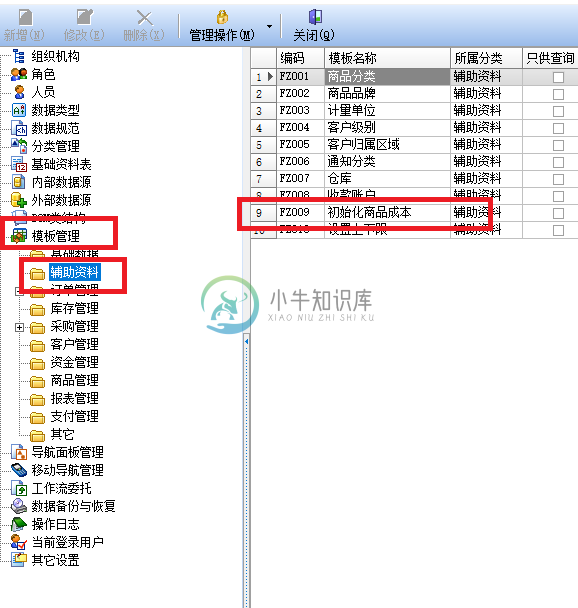578x608 pixels.
Task: Click the 管理操作(M) toolbar button
Action: (x=222, y=26)
